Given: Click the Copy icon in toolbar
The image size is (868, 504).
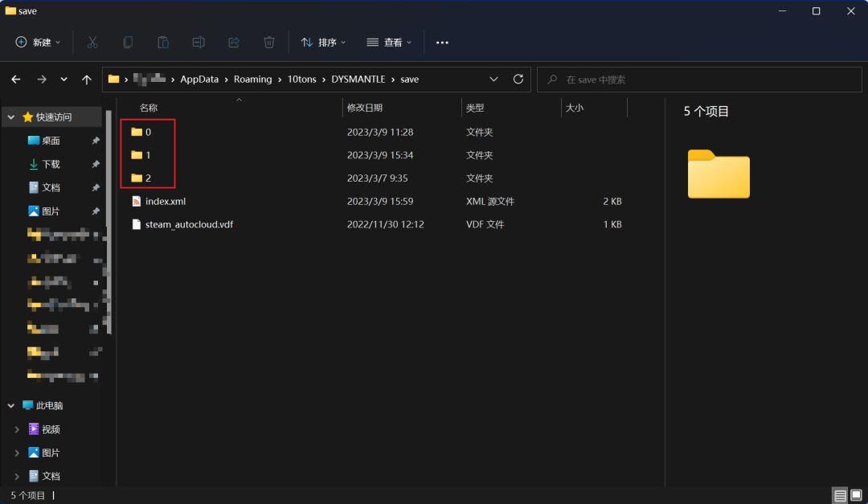Looking at the screenshot, I should [128, 42].
